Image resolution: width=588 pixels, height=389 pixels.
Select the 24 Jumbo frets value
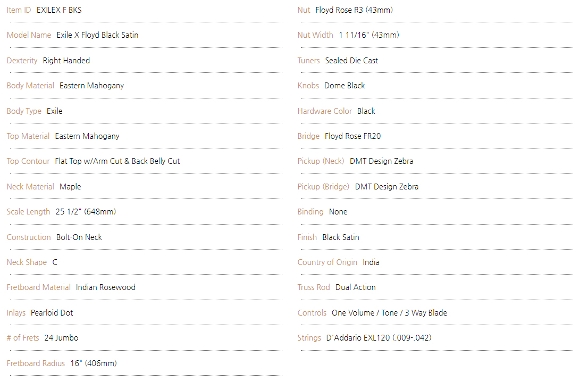[x=61, y=338]
